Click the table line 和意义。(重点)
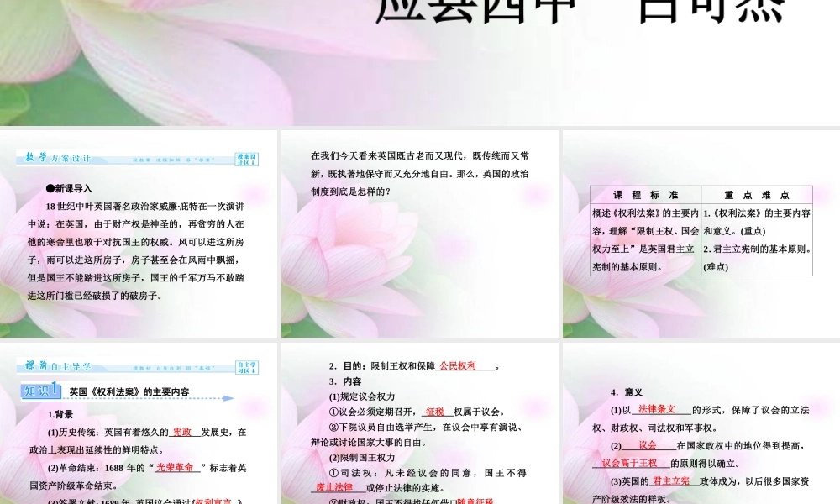The image size is (840, 504). click(734, 231)
